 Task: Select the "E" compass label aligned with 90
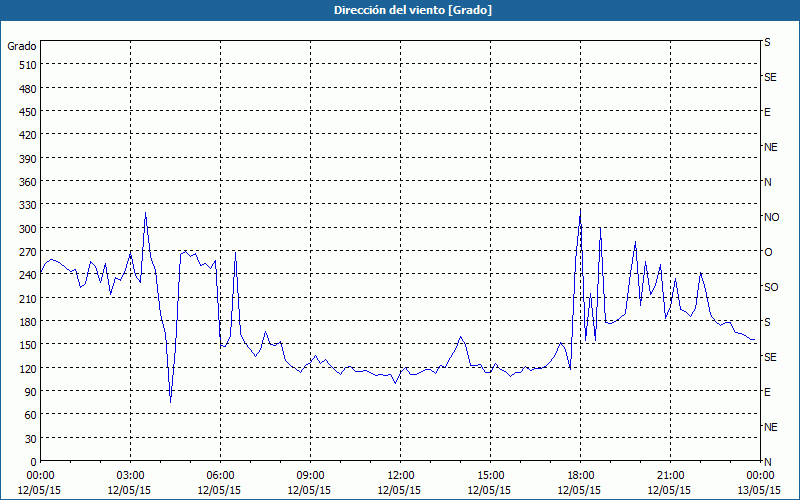[x=767, y=392]
